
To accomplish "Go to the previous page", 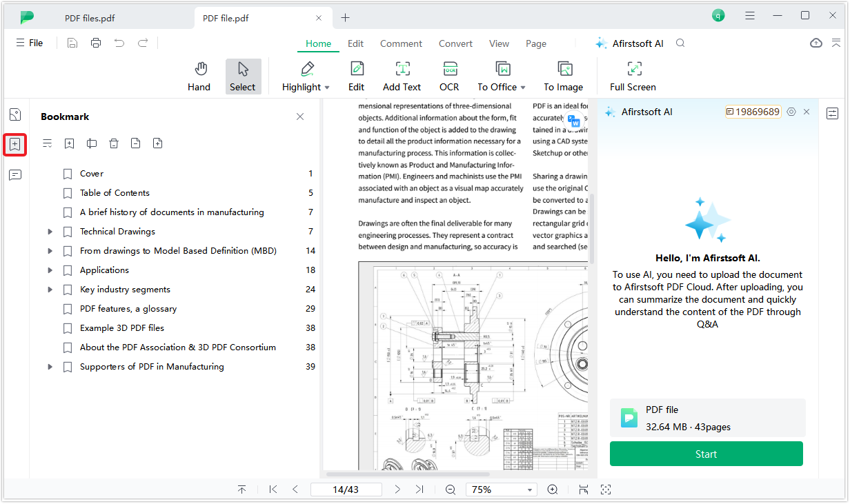I will (295, 490).
